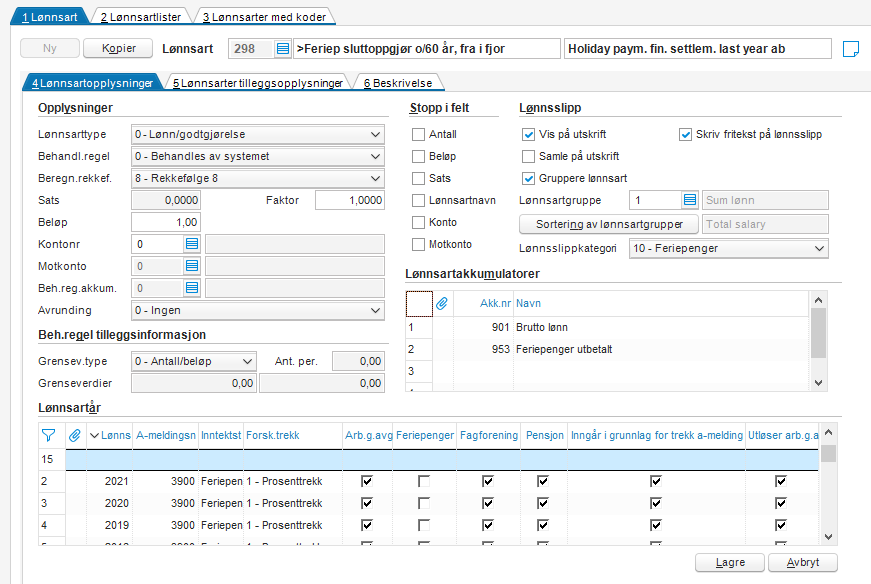The width and height of the screenshot is (871, 584).
Task: Open the note icon beside English name
Action: [850, 49]
